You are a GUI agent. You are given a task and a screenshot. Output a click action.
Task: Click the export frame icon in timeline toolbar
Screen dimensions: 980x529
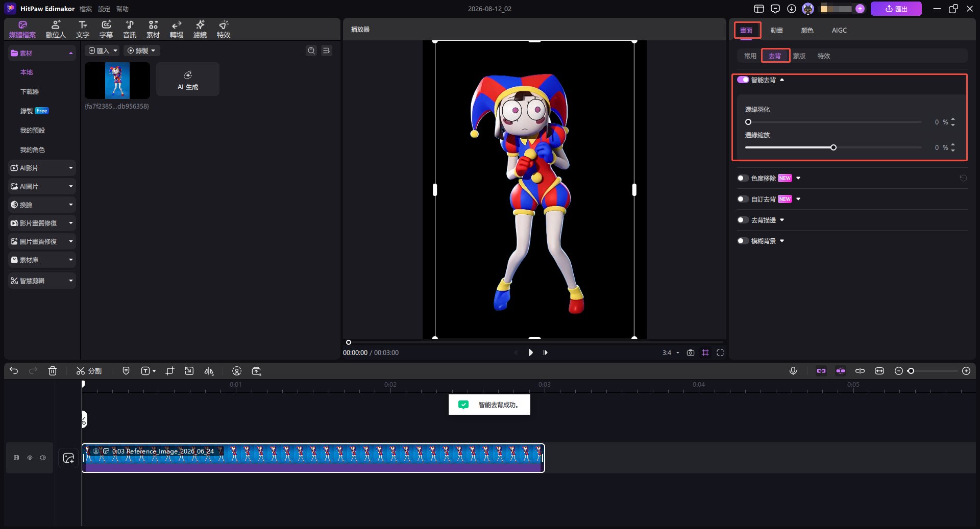(x=256, y=371)
